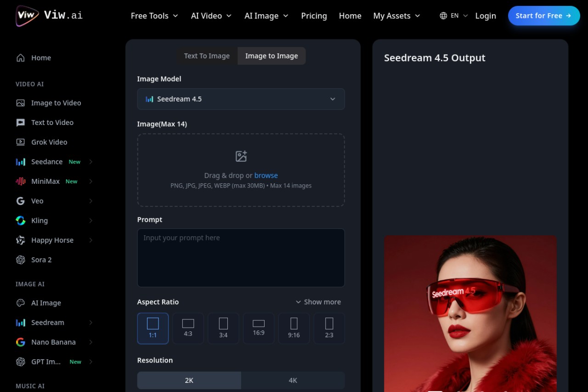Expand the Free Tools menu
588x392 pixels.
click(154, 16)
